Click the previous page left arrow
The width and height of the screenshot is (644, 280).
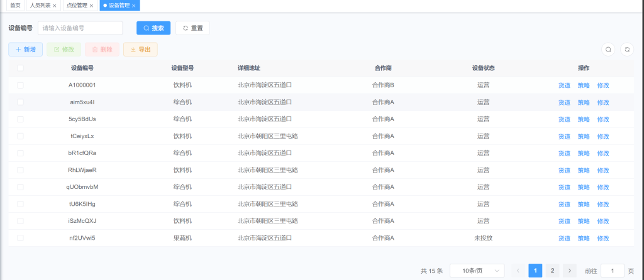tap(518, 271)
